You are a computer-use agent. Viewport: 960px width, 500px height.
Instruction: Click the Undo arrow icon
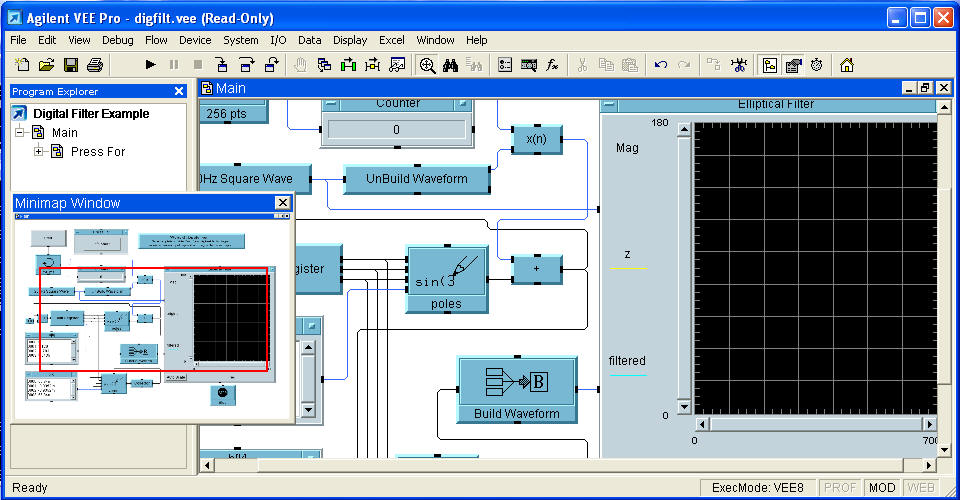pyautogui.click(x=660, y=65)
